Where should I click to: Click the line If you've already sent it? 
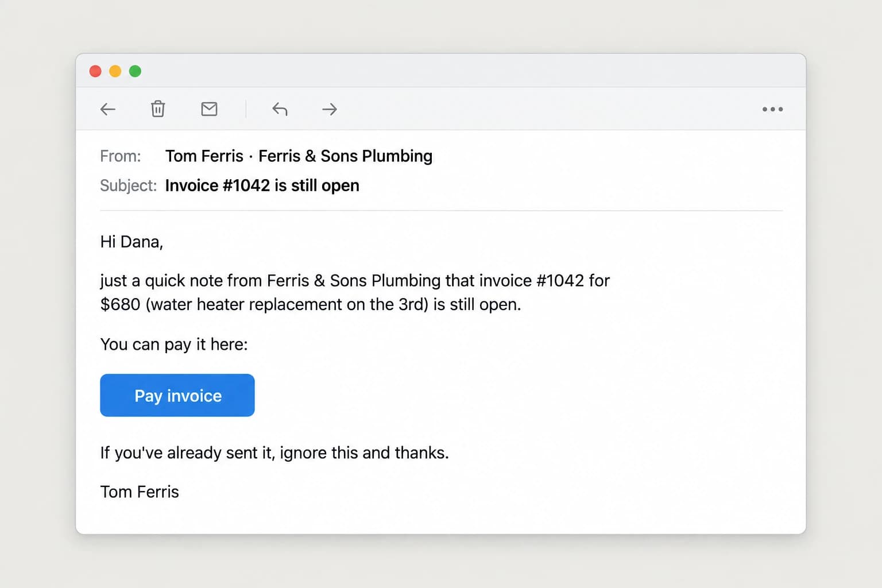(x=274, y=453)
